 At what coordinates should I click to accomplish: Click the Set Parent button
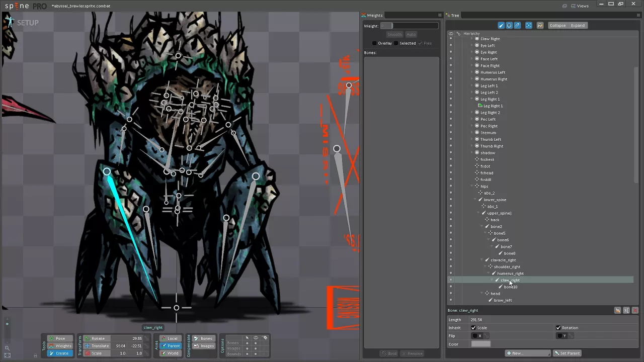567,353
